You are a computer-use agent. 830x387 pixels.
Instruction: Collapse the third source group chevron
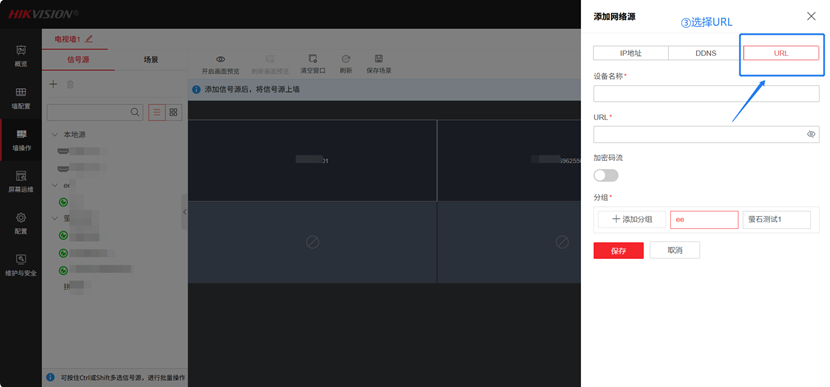pos(55,218)
